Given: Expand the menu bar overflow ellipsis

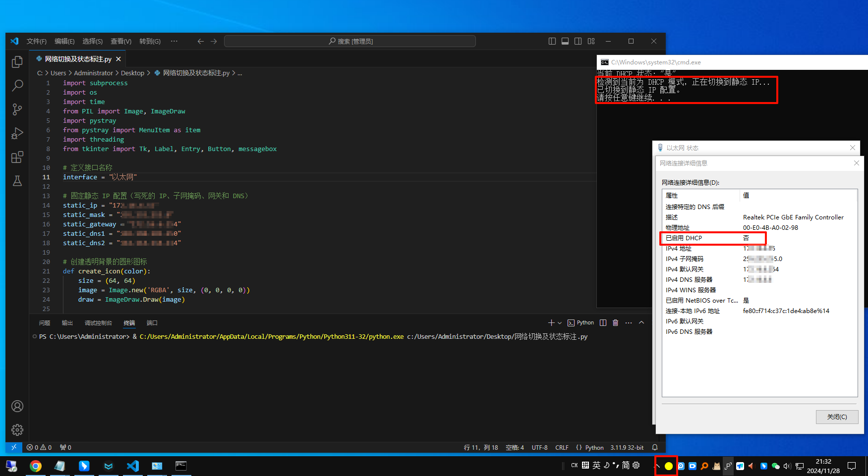Looking at the screenshot, I should tap(174, 41).
